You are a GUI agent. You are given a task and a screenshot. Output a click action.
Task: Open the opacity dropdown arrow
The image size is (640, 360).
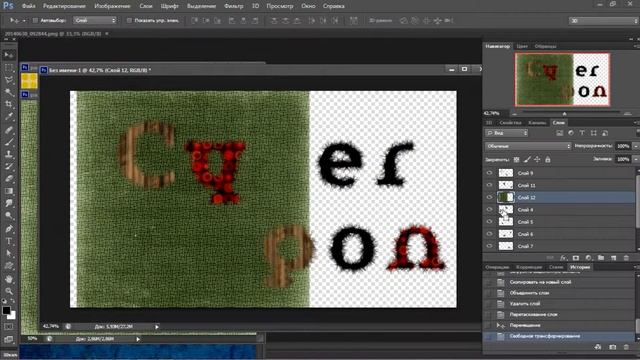636,146
